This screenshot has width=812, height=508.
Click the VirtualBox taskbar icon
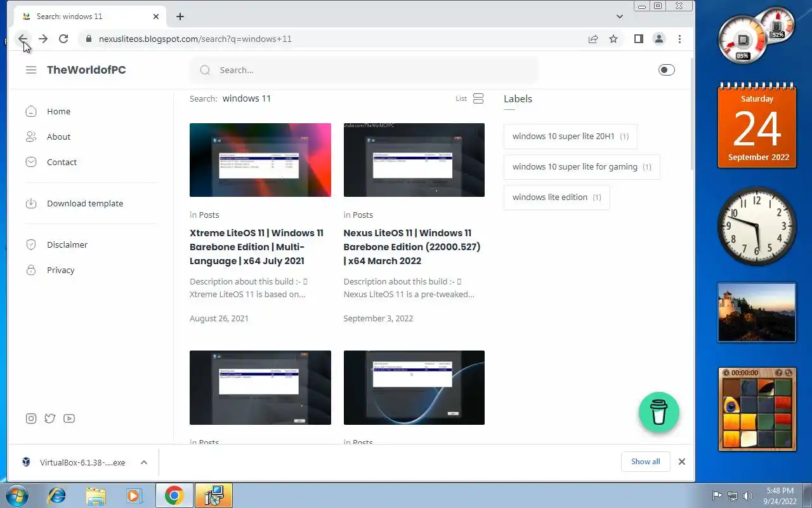coord(213,495)
